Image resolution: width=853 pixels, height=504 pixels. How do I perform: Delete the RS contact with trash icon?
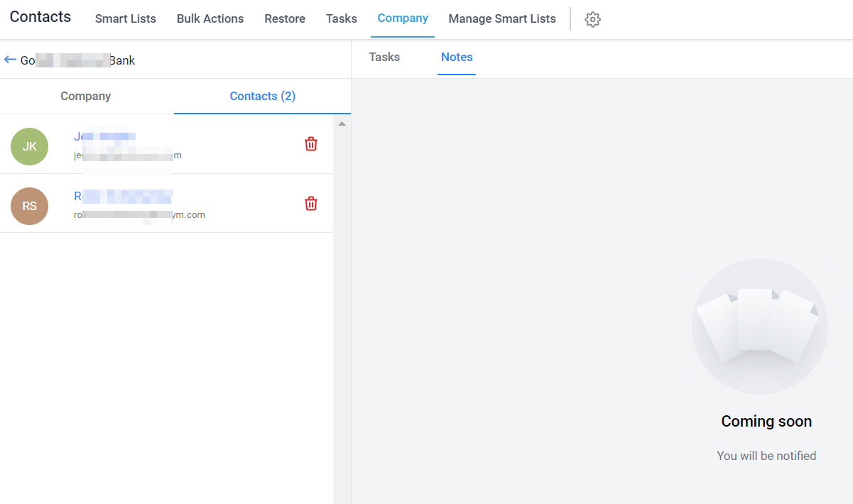tap(311, 204)
